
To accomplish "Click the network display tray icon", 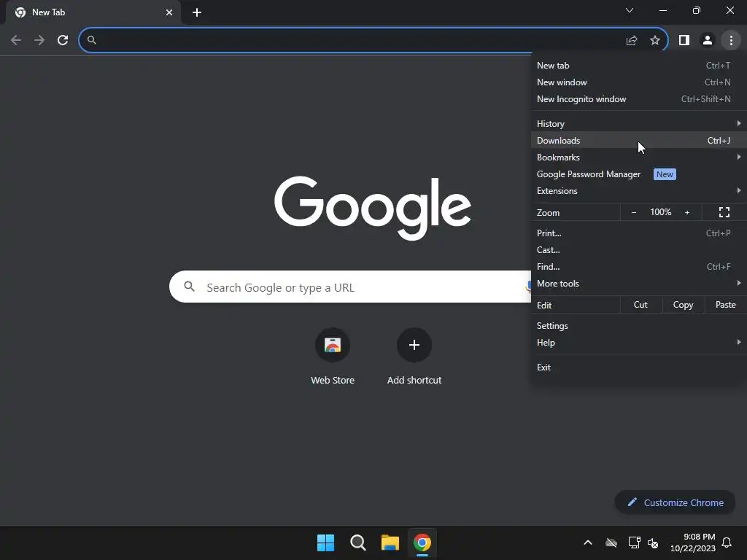I will click(634, 542).
